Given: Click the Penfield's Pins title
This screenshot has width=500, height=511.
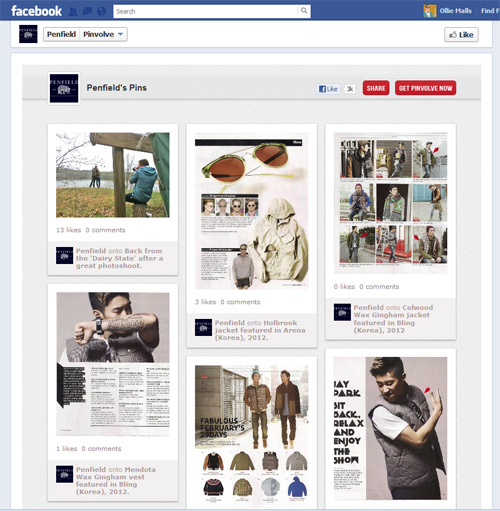Looking at the screenshot, I should pos(117,88).
